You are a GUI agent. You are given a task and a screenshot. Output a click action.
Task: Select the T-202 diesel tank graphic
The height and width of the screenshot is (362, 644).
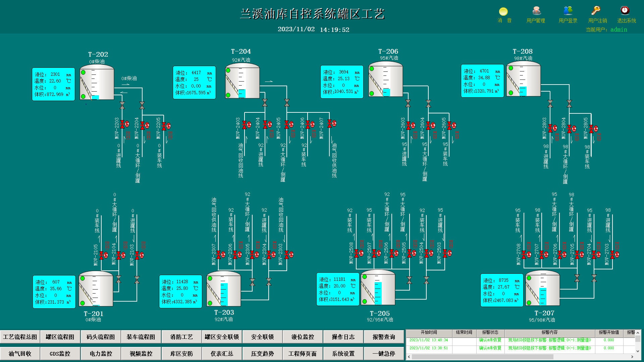tap(97, 83)
